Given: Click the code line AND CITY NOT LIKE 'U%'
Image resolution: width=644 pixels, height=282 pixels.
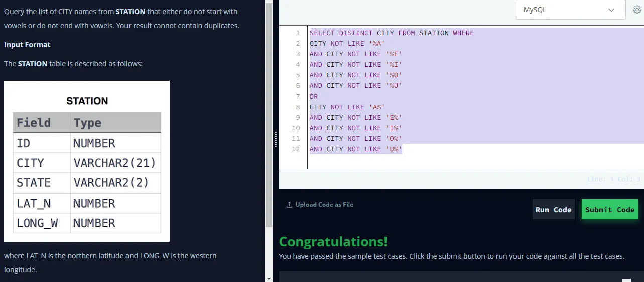Looking at the screenshot, I should (356, 149).
